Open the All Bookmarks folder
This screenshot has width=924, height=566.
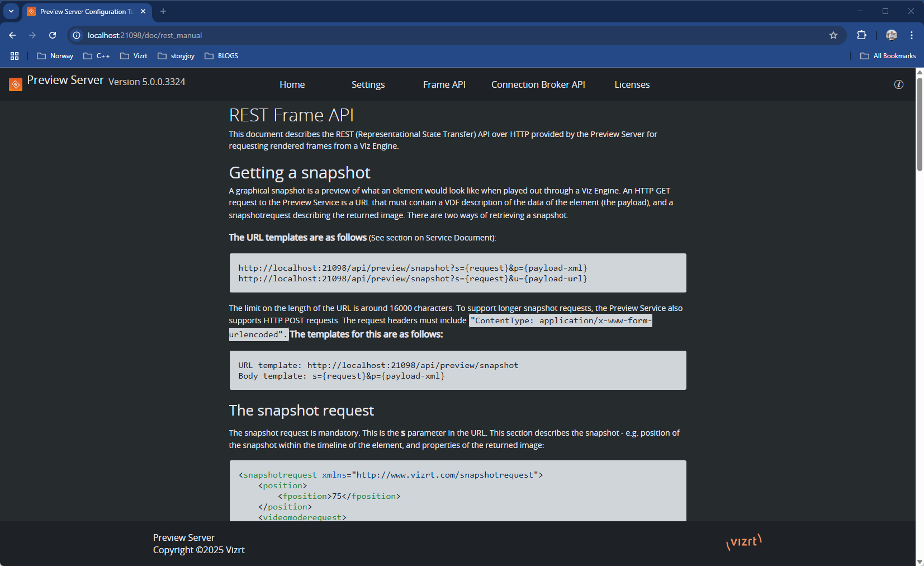[888, 56]
